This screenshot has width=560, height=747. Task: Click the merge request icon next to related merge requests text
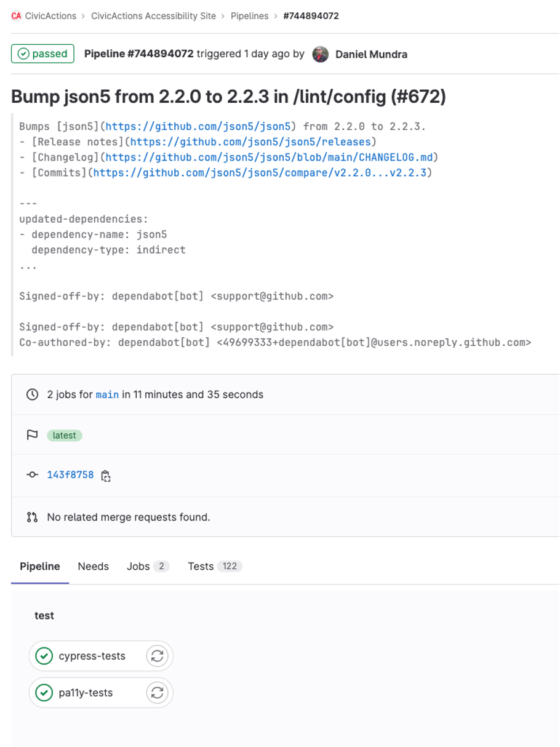pyautogui.click(x=31, y=517)
